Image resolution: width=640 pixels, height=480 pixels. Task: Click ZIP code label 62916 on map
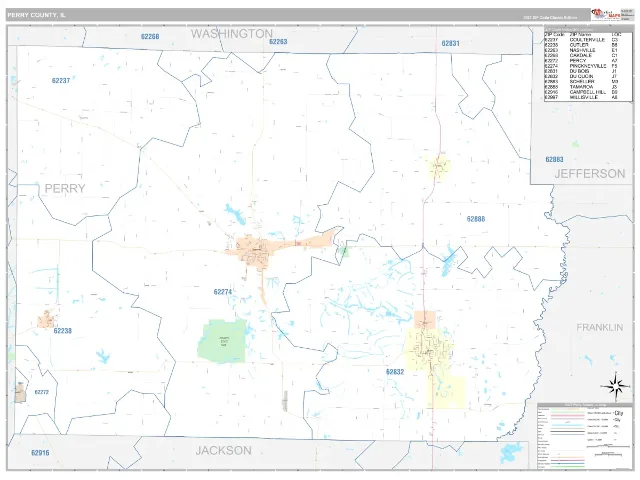pyautogui.click(x=40, y=453)
